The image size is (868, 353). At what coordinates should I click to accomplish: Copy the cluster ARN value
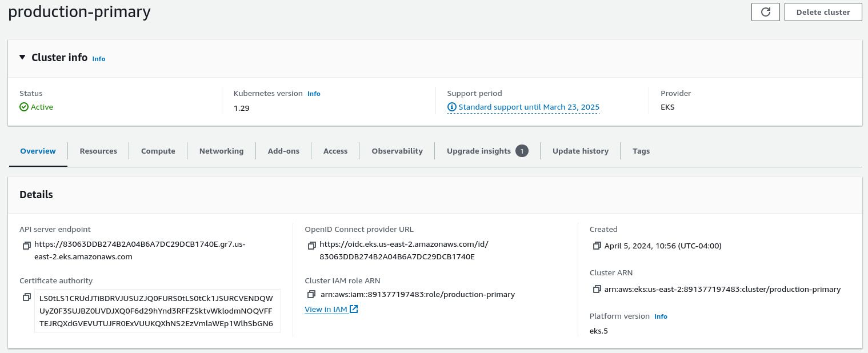tap(597, 289)
